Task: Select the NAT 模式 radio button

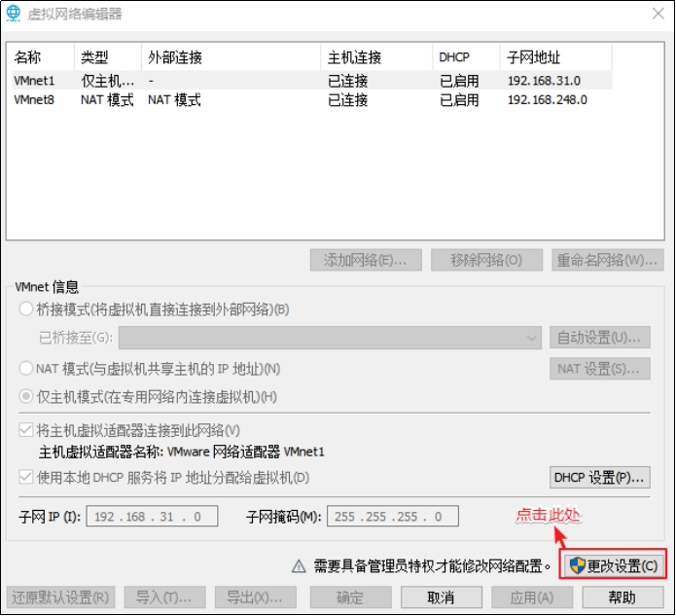Action: [x=26, y=369]
